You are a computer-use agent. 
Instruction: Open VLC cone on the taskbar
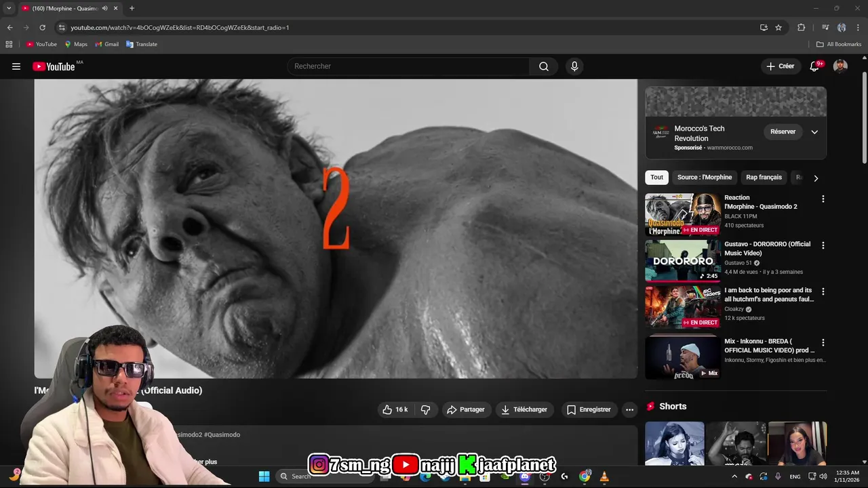click(x=604, y=476)
